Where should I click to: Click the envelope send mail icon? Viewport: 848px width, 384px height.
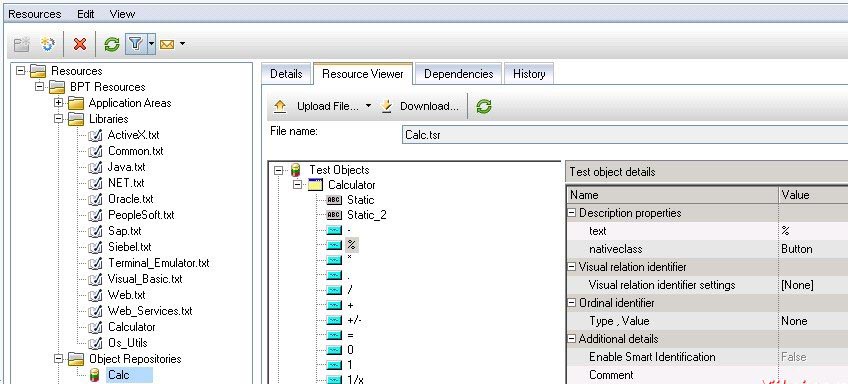(167, 44)
